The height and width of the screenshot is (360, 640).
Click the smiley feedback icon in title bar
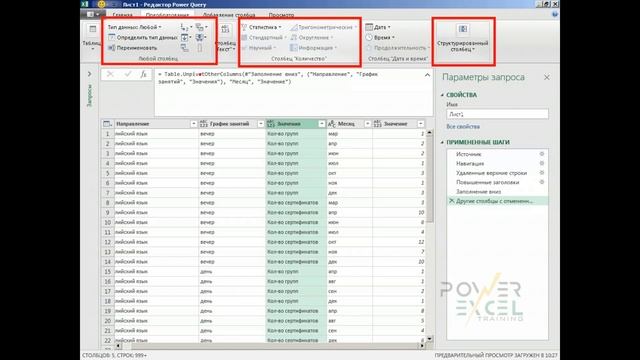click(x=102, y=4)
